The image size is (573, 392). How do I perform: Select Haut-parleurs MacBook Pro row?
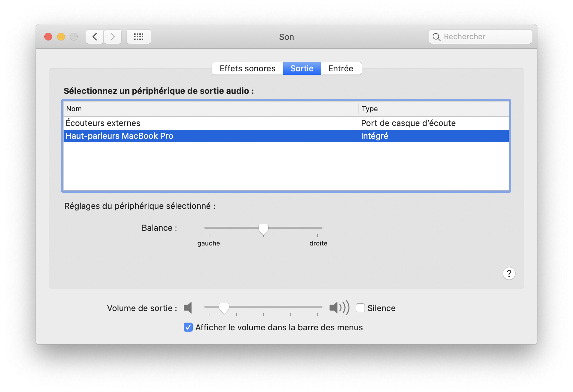click(286, 136)
